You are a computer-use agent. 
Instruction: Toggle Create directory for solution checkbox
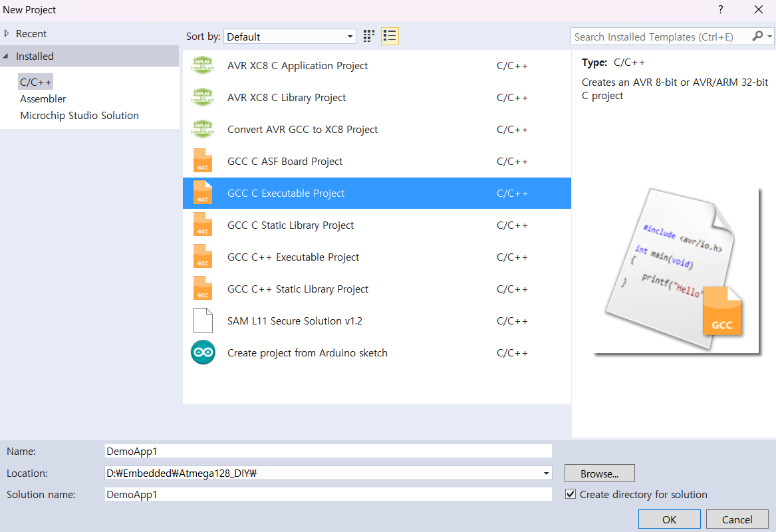(571, 494)
